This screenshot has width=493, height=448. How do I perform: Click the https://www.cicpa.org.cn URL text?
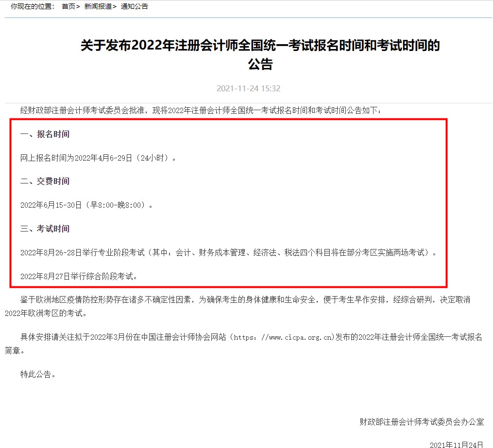coord(283,337)
